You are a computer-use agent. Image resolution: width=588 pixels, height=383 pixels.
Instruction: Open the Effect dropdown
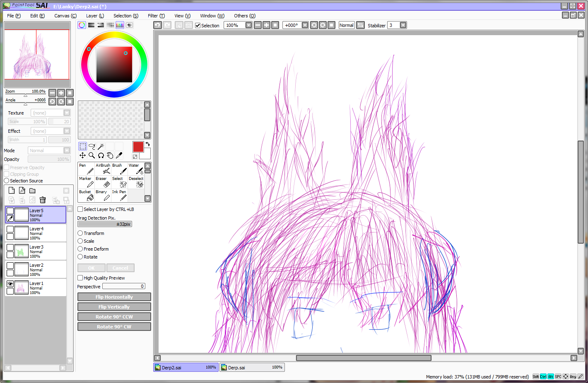click(x=67, y=131)
